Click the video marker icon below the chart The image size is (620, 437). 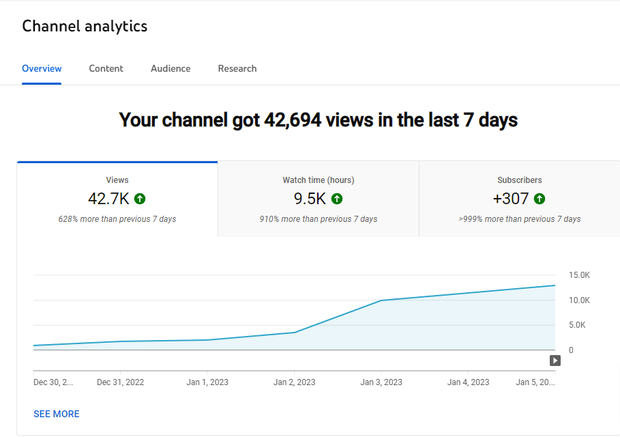[x=554, y=361]
